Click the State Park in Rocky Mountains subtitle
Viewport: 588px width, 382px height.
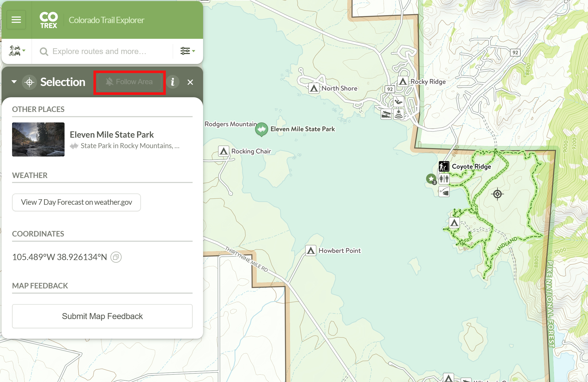tap(130, 146)
